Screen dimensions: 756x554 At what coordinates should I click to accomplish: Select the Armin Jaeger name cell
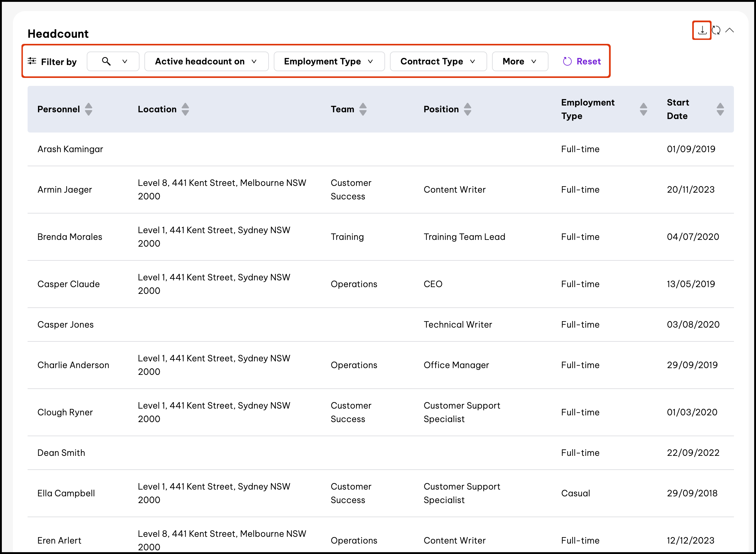tap(65, 190)
